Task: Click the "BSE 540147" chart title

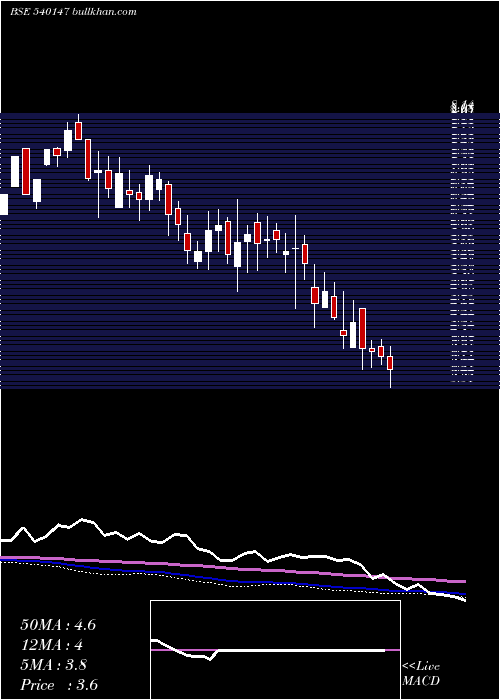Action: tap(39, 12)
